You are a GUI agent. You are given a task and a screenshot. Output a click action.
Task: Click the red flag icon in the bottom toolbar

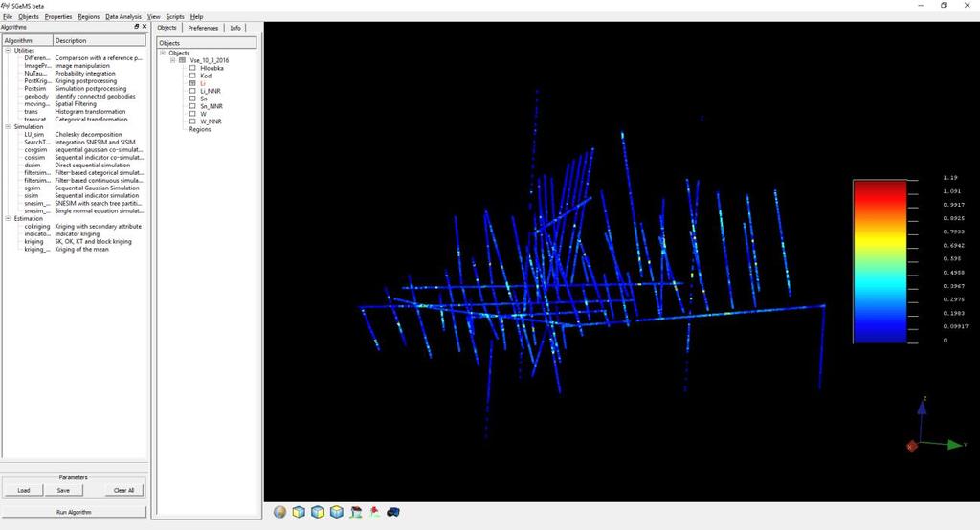(374, 512)
